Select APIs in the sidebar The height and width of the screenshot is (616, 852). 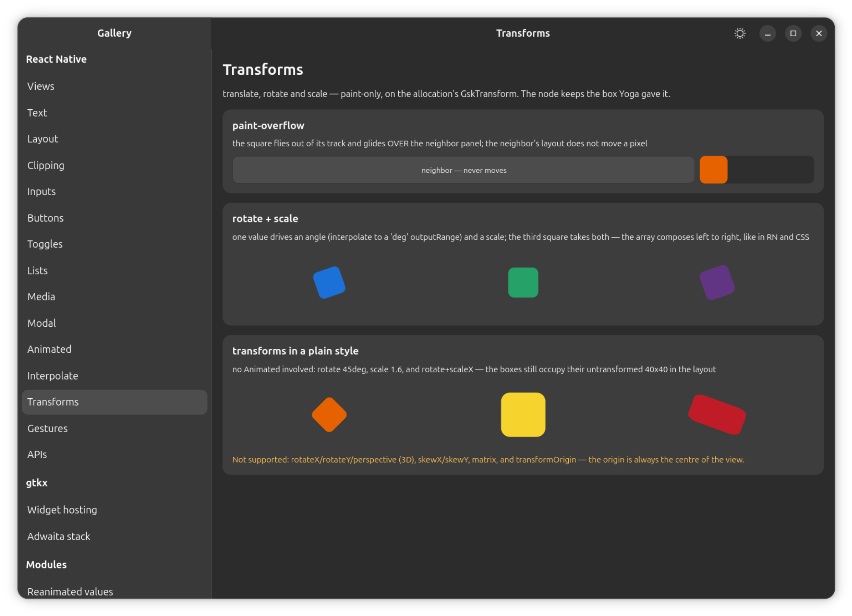[115, 455]
